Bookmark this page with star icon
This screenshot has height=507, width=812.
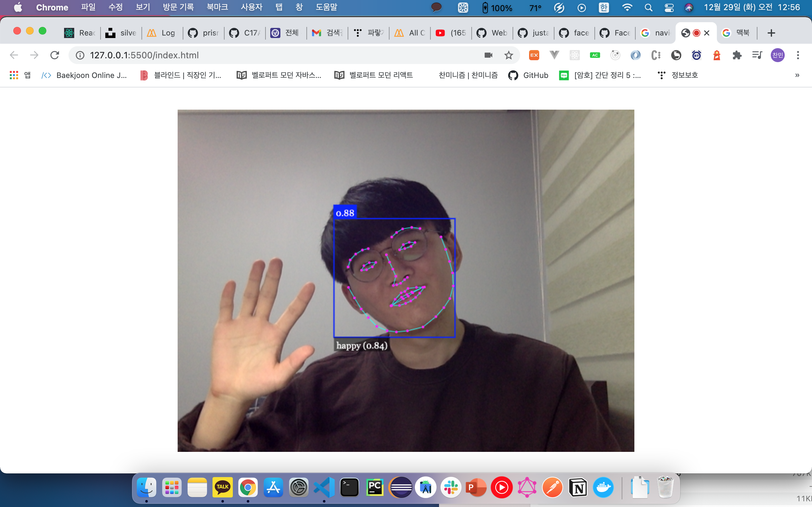[x=509, y=55]
